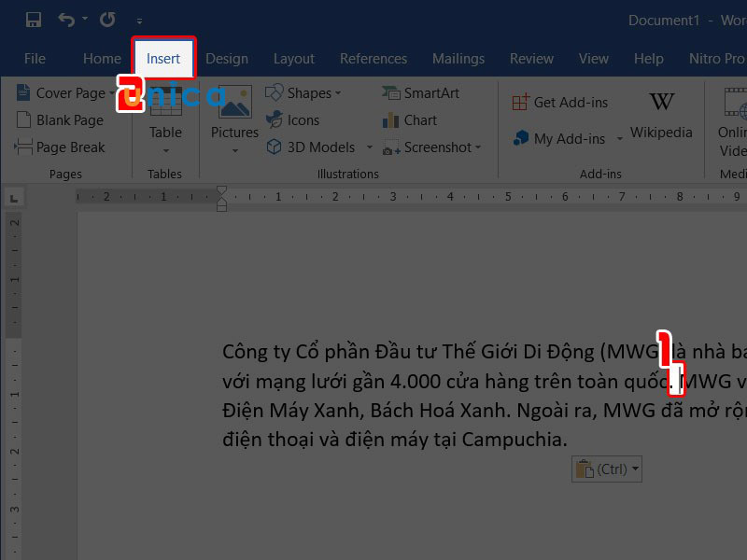Click the Redo icon in quick access
The height and width of the screenshot is (560, 747).
(x=107, y=20)
